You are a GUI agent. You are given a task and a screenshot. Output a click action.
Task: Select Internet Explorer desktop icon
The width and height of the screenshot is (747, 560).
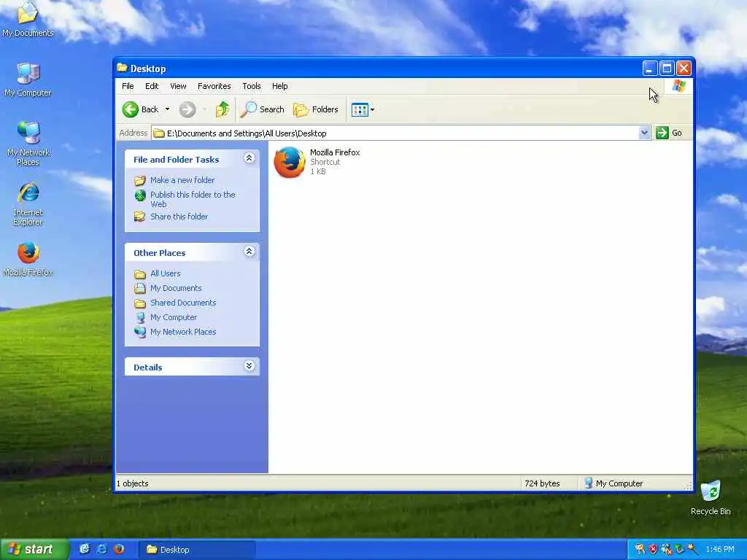coord(28,204)
